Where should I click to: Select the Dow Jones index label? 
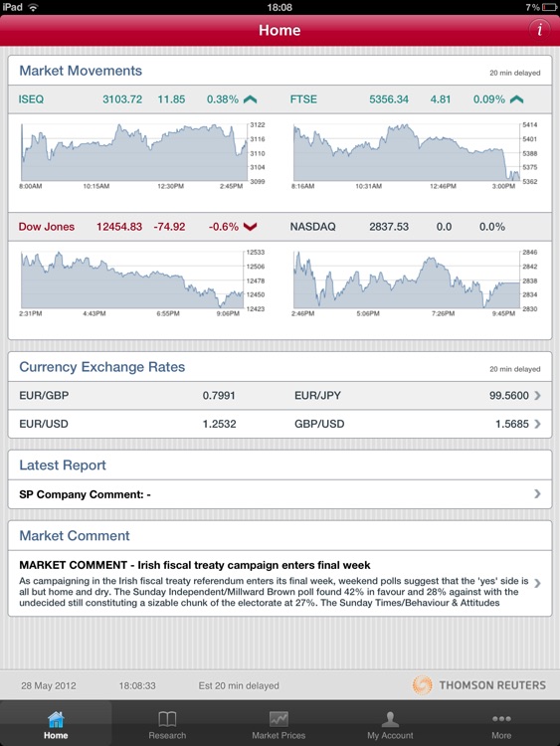click(x=46, y=227)
